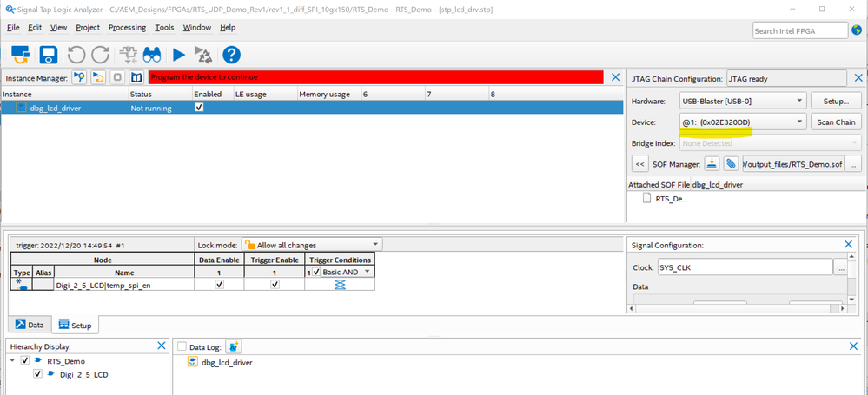Close the Data Log panel
The height and width of the screenshot is (395, 868).
(x=853, y=346)
